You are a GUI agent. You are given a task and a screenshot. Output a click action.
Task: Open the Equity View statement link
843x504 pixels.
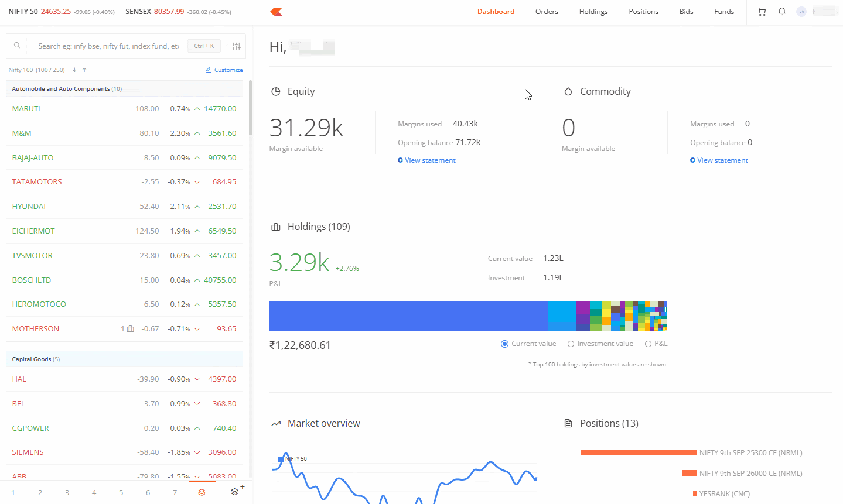tap(429, 160)
